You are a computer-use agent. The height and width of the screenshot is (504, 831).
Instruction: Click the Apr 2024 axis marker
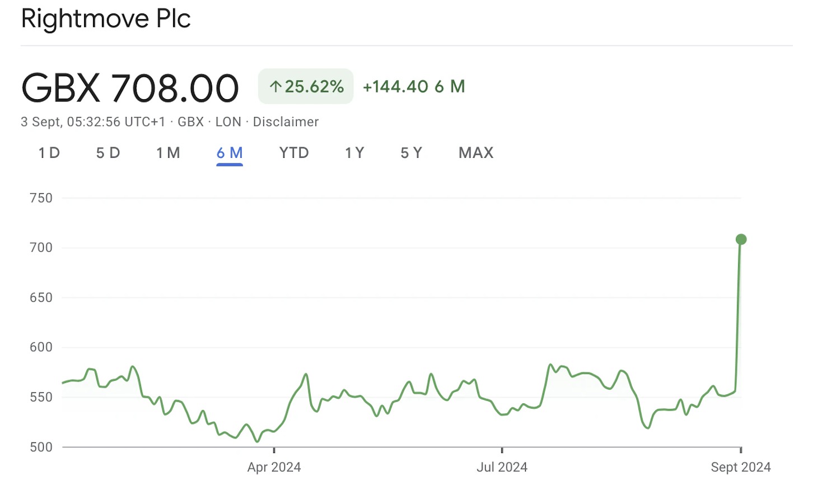[x=274, y=467]
